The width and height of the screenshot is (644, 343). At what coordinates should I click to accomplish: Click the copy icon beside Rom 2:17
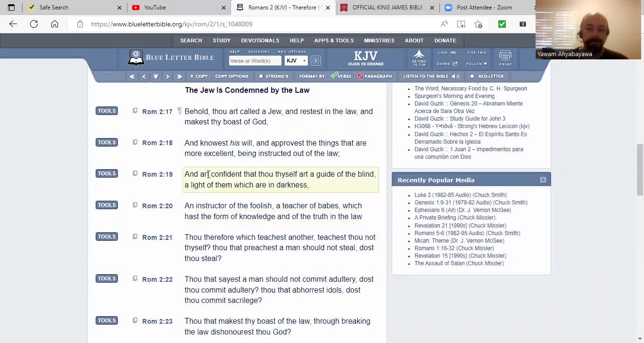click(135, 111)
